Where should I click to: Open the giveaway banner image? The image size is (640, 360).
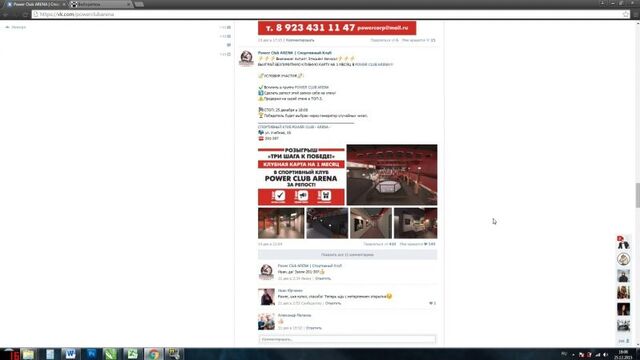pyautogui.click(x=301, y=176)
